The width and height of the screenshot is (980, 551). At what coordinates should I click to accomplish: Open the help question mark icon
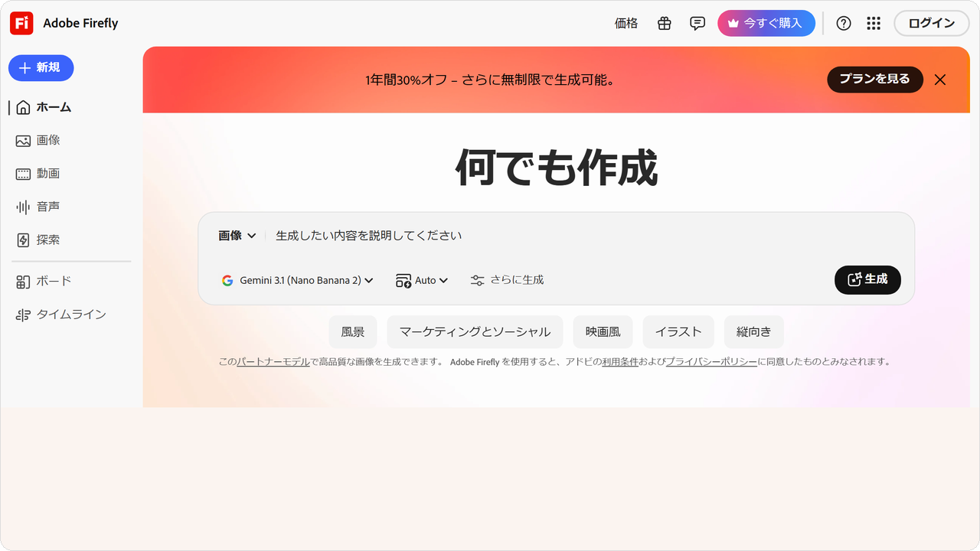coord(844,24)
